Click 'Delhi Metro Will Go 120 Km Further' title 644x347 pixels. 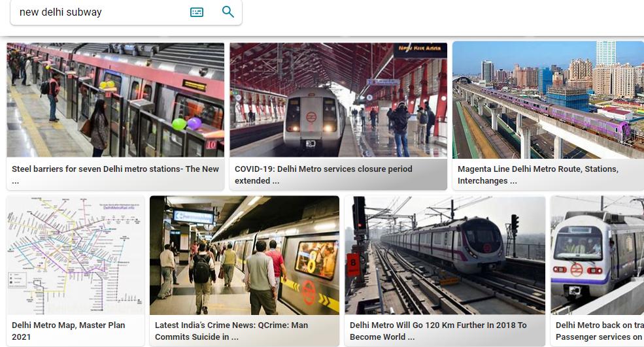click(x=438, y=331)
